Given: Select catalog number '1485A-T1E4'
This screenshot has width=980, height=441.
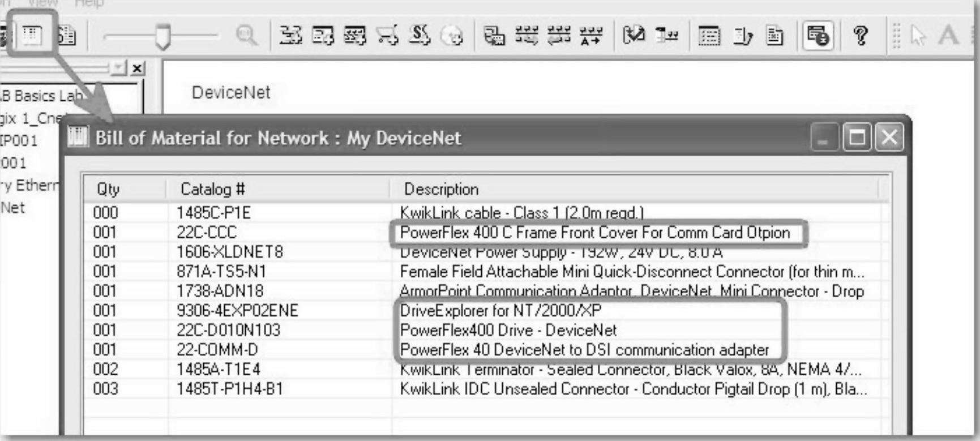Looking at the screenshot, I should pyautogui.click(x=218, y=369).
